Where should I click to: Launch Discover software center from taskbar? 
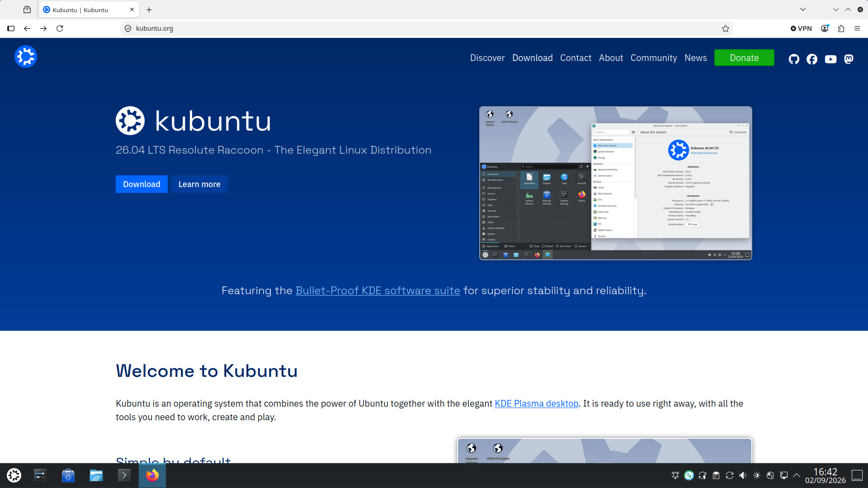pos(68,475)
